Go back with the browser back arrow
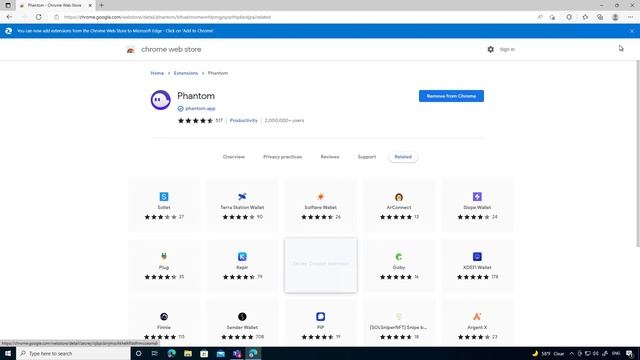640x360 pixels. pyautogui.click(x=9, y=17)
